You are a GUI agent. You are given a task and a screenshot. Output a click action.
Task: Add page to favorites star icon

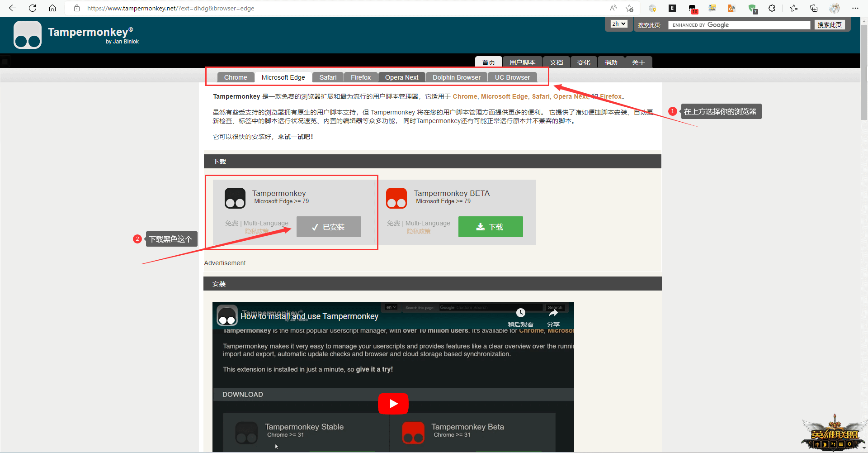629,8
